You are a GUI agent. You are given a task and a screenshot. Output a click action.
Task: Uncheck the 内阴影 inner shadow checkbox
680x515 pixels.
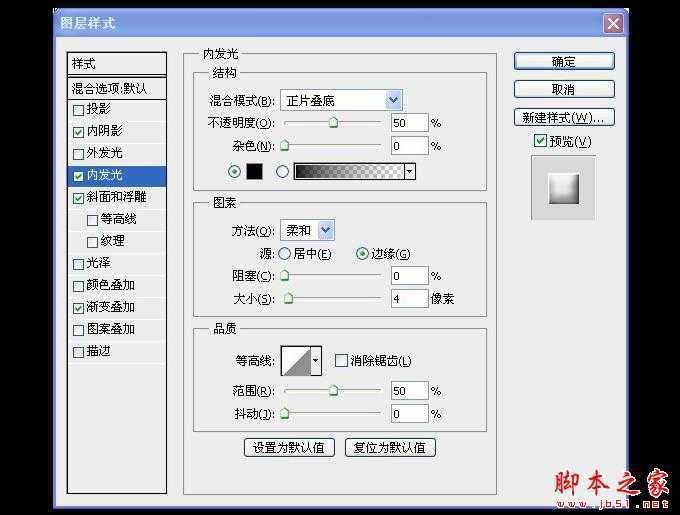coord(78,132)
